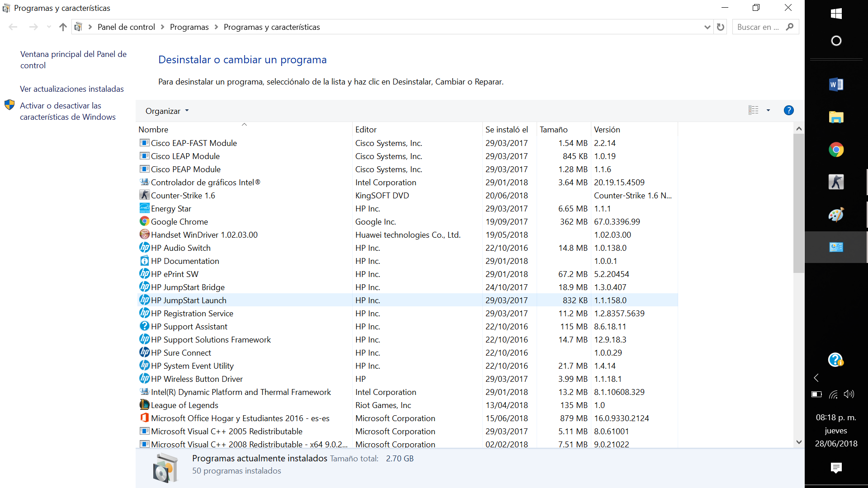Navigate to Programas breadcrumb
Screen dimensions: 868x488
pyautogui.click(x=189, y=27)
